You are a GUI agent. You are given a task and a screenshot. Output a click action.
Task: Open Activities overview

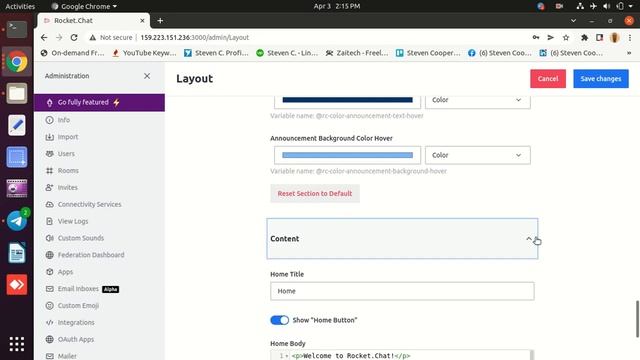click(x=20, y=6)
